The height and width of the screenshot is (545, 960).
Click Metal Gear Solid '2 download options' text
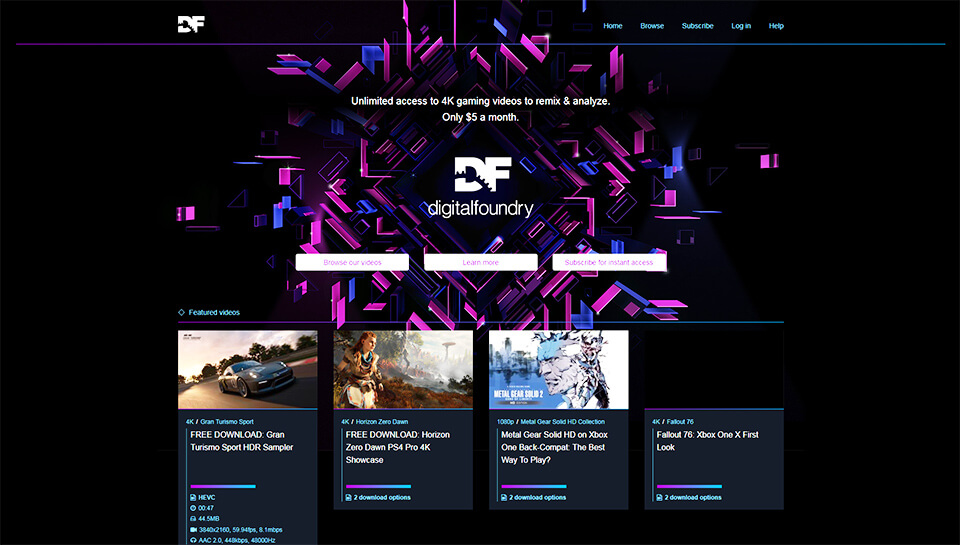538,498
